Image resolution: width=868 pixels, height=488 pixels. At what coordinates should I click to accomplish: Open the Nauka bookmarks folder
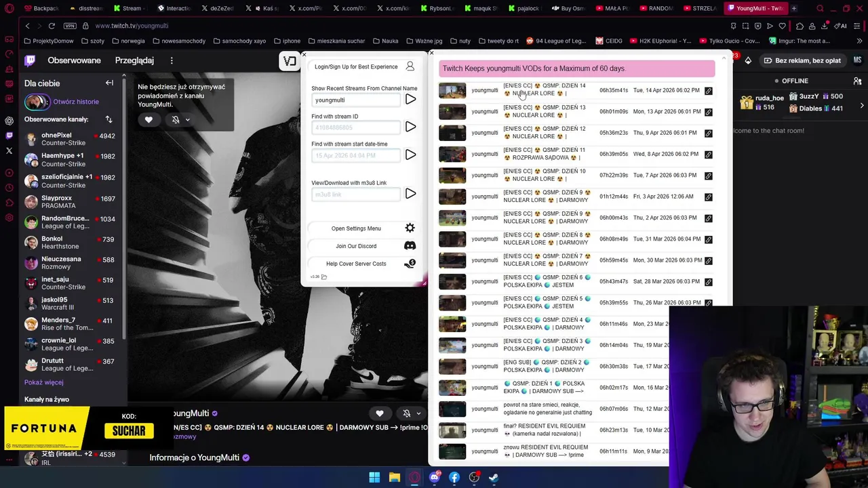tap(385, 41)
